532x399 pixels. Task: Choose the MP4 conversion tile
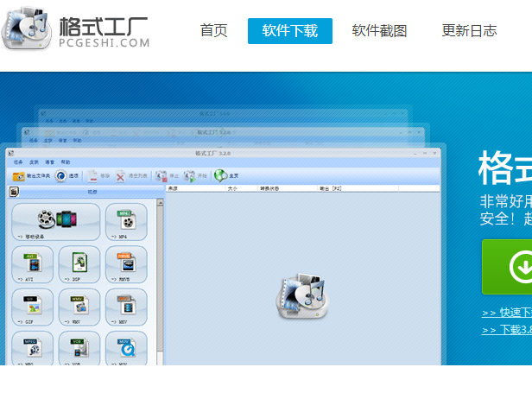126,222
